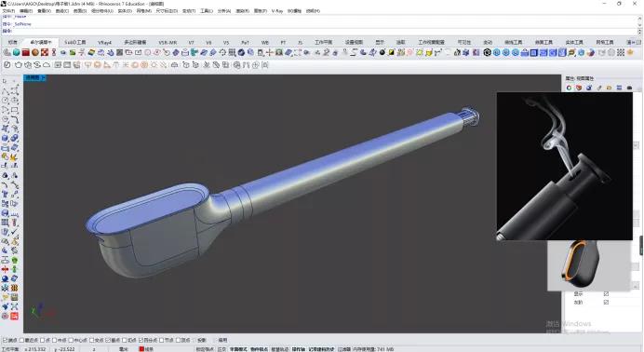Click the small black ball toolbar icon
This screenshot has height=352, width=644.
[382, 52]
